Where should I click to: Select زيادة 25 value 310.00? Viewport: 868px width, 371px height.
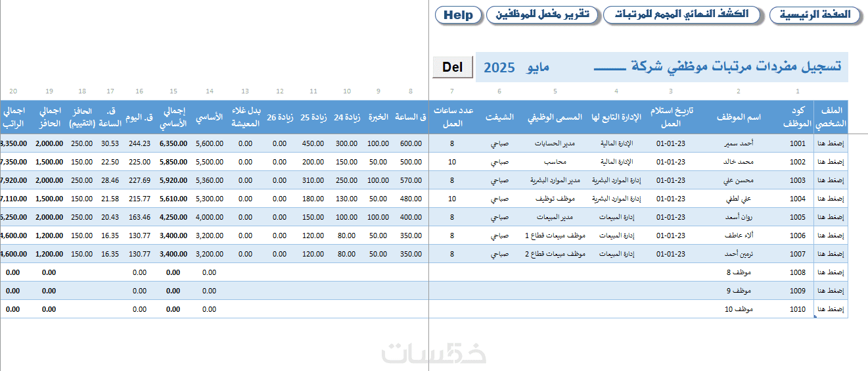pos(313,180)
